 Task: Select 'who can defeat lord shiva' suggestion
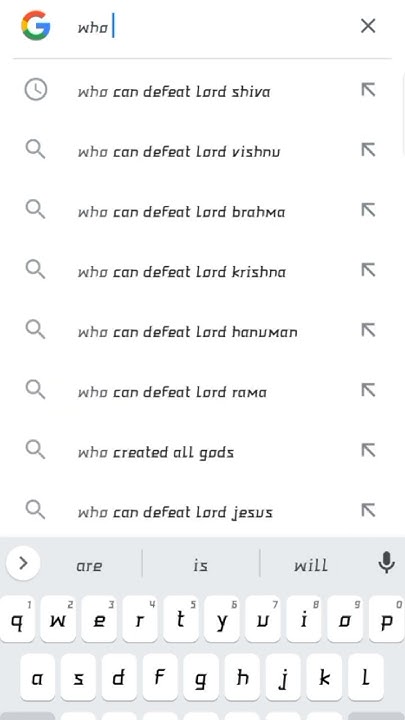click(202, 90)
